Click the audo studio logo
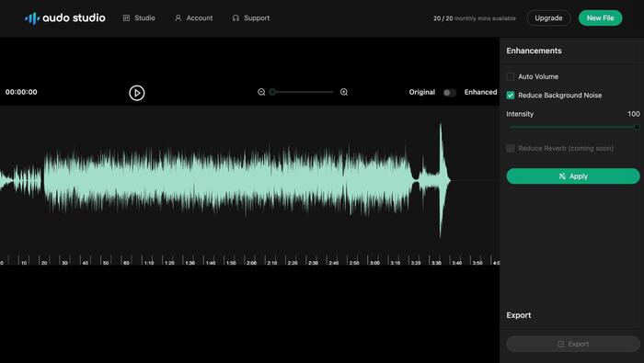The height and width of the screenshot is (363, 644). (x=65, y=18)
